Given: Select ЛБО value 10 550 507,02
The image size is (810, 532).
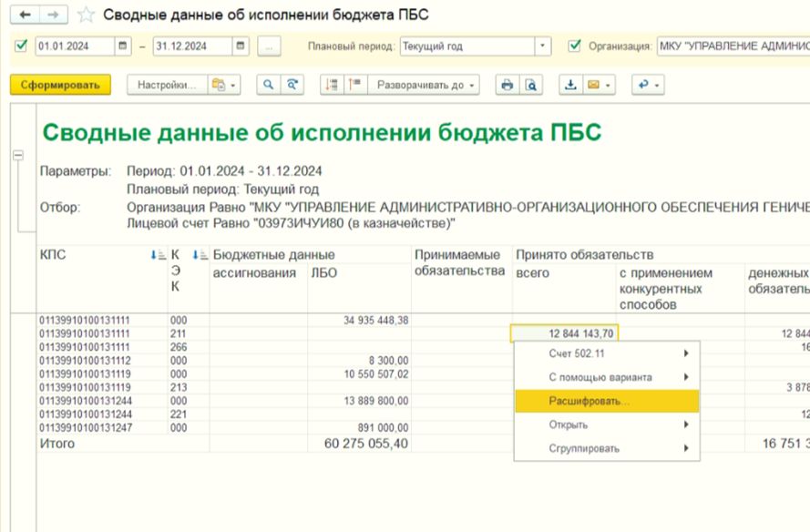Looking at the screenshot, I should (x=360, y=374).
